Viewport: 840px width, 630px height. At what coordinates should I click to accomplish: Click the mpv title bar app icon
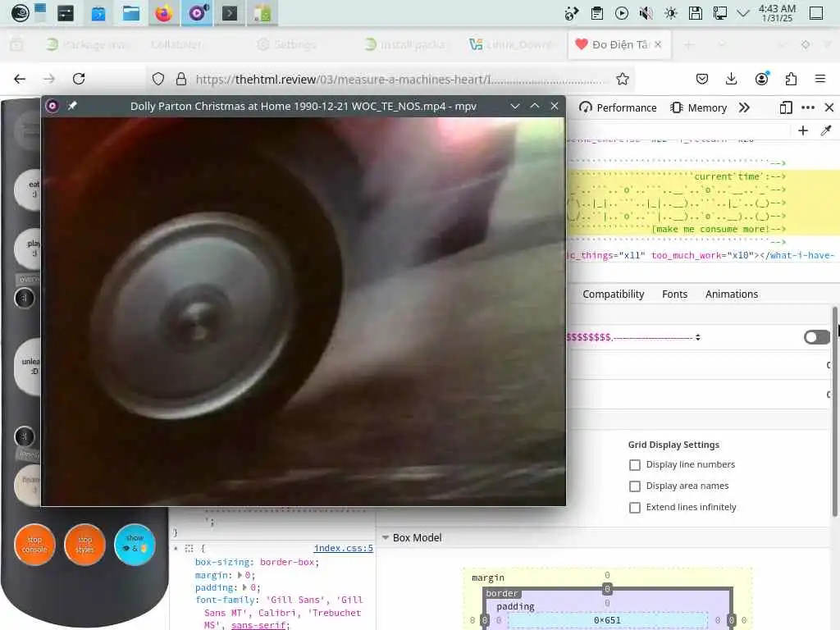click(52, 106)
